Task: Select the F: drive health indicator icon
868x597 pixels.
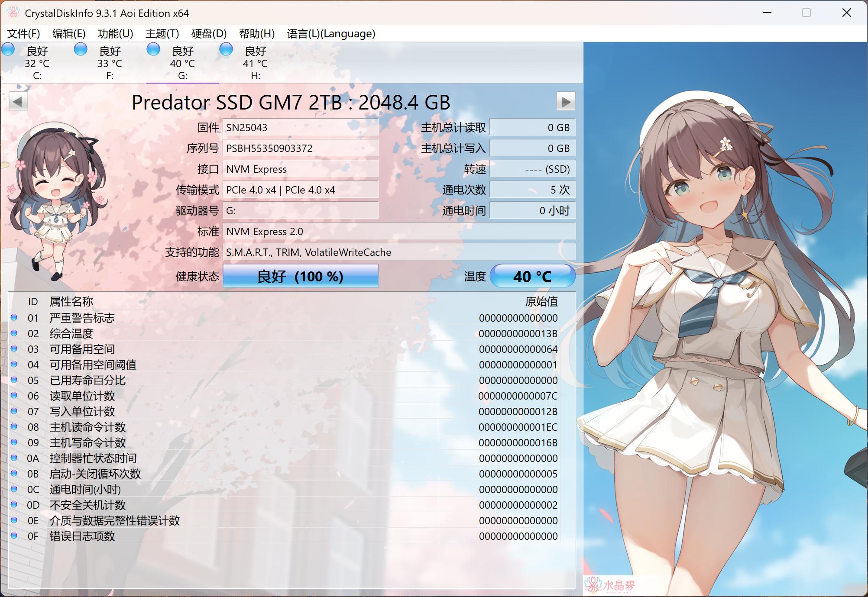Action: tap(80, 50)
